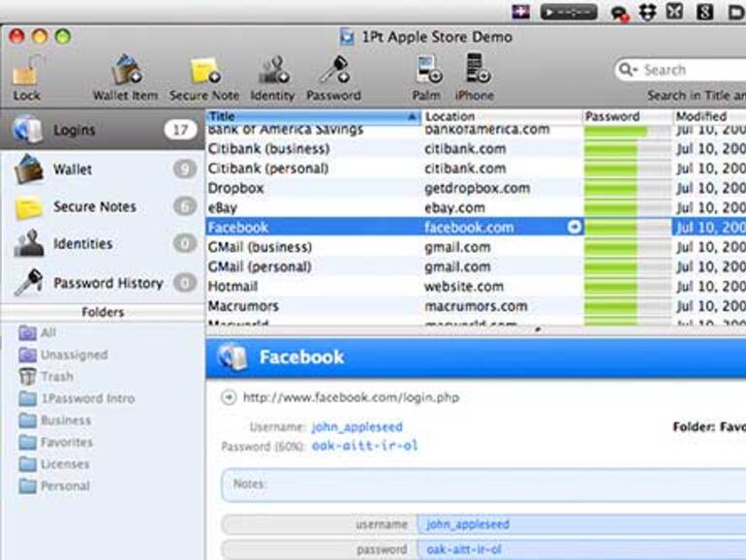The image size is (746, 560).
Task: Click the username field value
Action: 581,524
